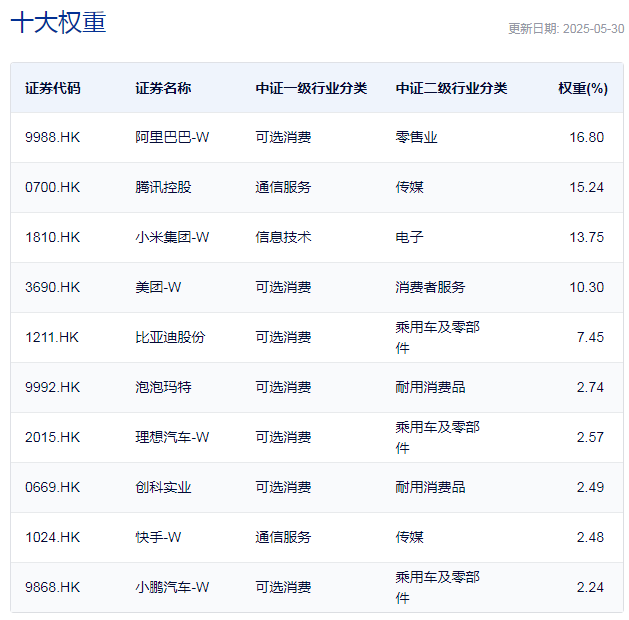Click 可选消费 in the 创科实业 row
Image resolution: width=629 pixels, height=620 pixels.
click(283, 487)
